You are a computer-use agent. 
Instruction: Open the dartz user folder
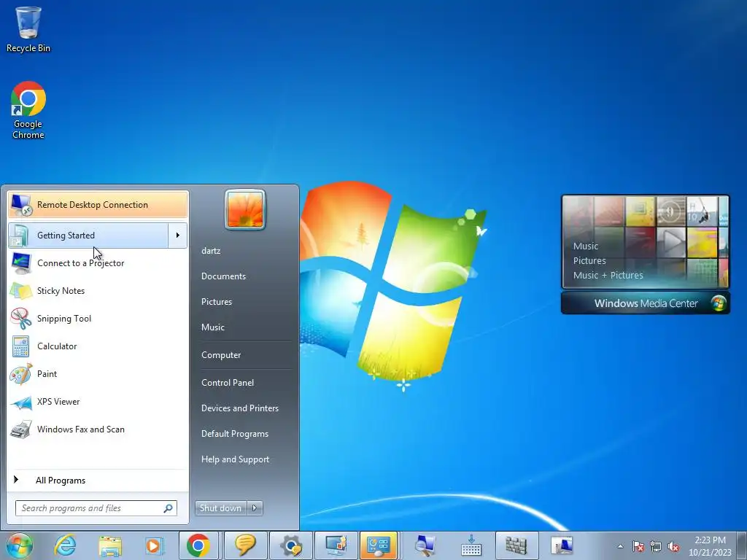211,251
